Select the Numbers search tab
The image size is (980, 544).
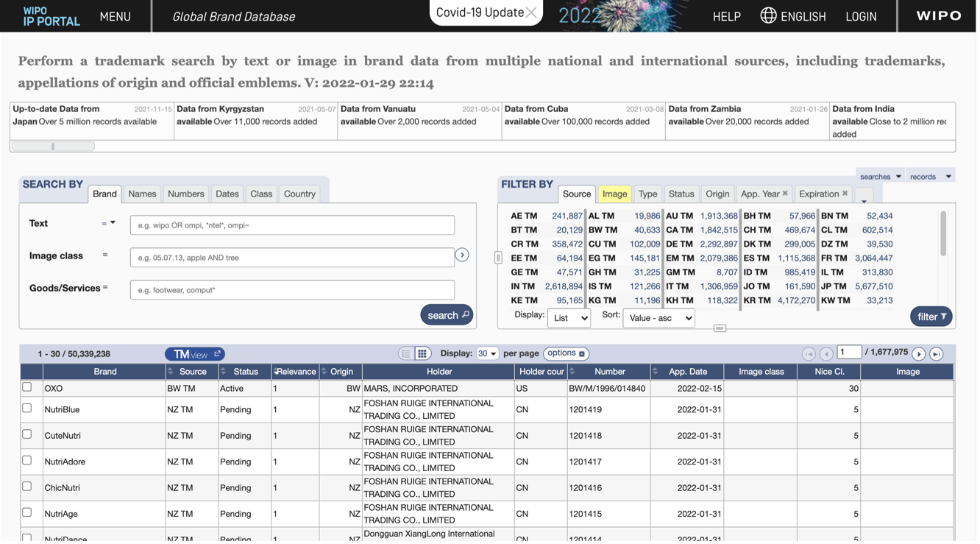tap(186, 194)
